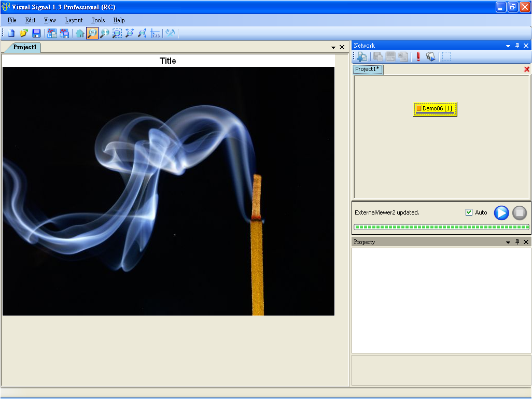Uncheck the Auto checkbox

pyautogui.click(x=469, y=212)
